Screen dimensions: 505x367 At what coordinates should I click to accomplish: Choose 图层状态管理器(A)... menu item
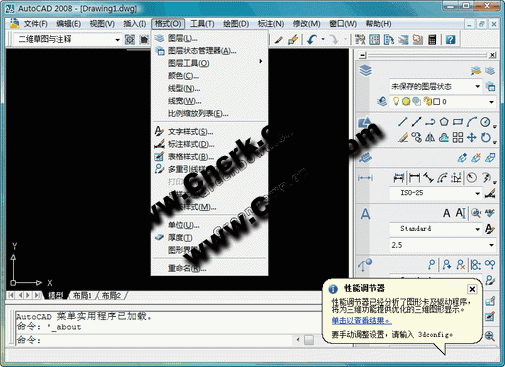(210, 51)
